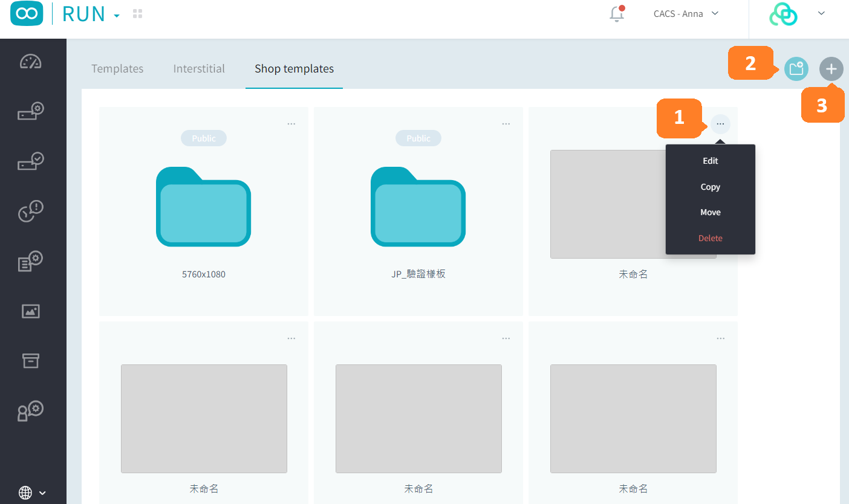Open the device settings gear icon in sidebar
This screenshot has height=504, width=849.
click(x=30, y=112)
